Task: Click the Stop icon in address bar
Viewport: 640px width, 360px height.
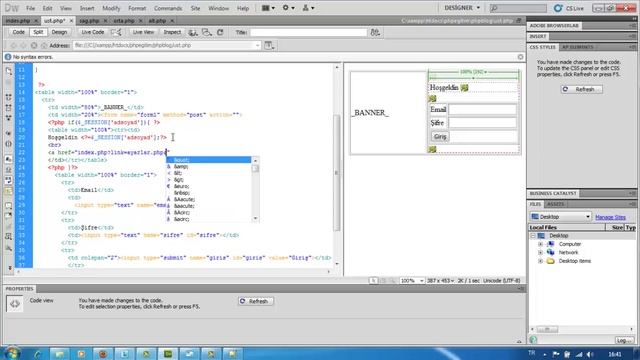Action: [x=34, y=45]
